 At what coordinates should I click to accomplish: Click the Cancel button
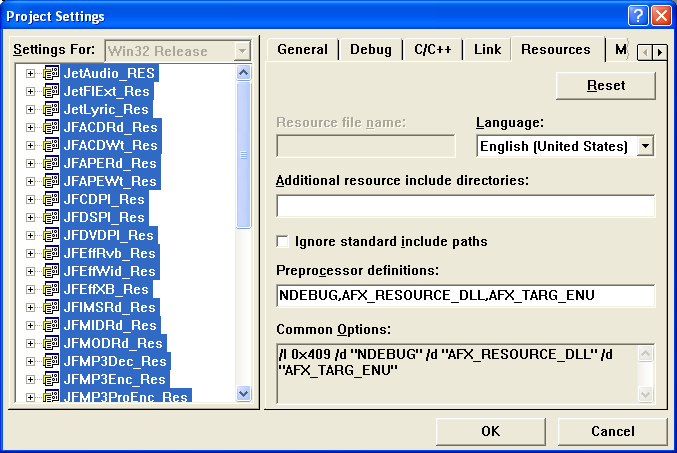point(613,431)
